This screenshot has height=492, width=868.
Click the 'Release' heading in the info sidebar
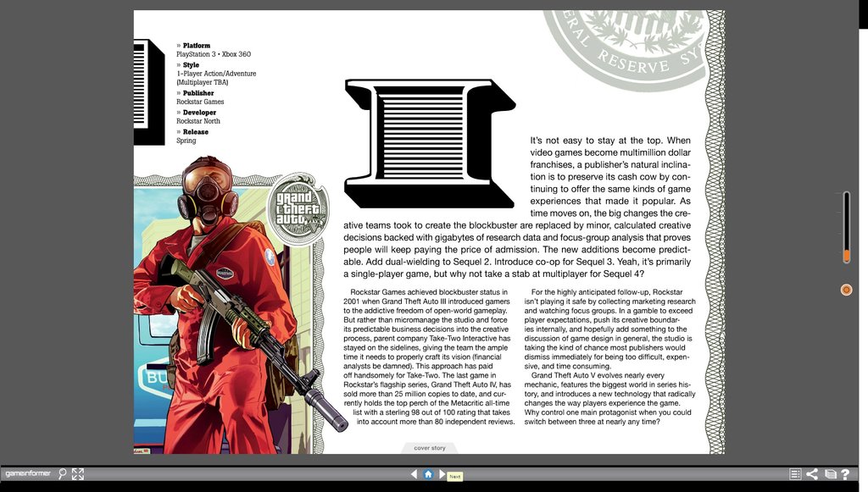pos(196,132)
